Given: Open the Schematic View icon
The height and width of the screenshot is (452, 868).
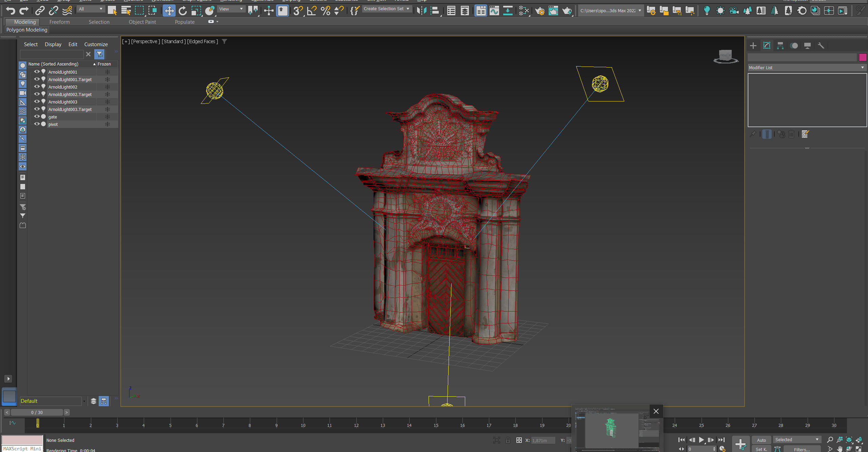Looking at the screenshot, I should click(x=508, y=11).
